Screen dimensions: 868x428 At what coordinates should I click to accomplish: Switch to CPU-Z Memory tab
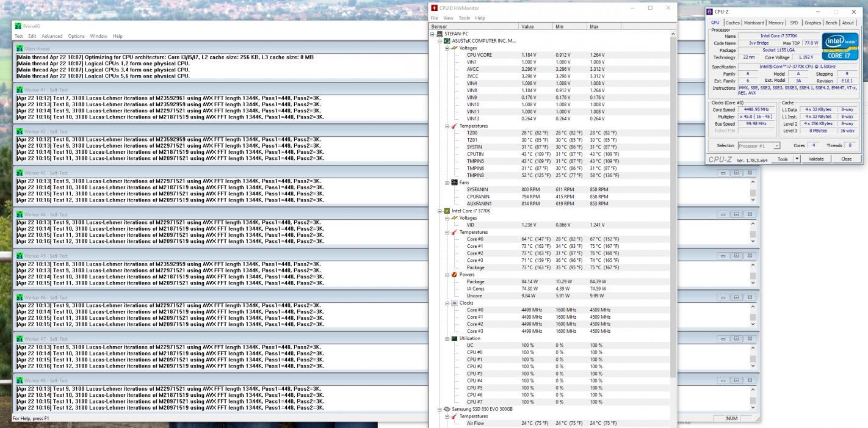[x=776, y=23]
